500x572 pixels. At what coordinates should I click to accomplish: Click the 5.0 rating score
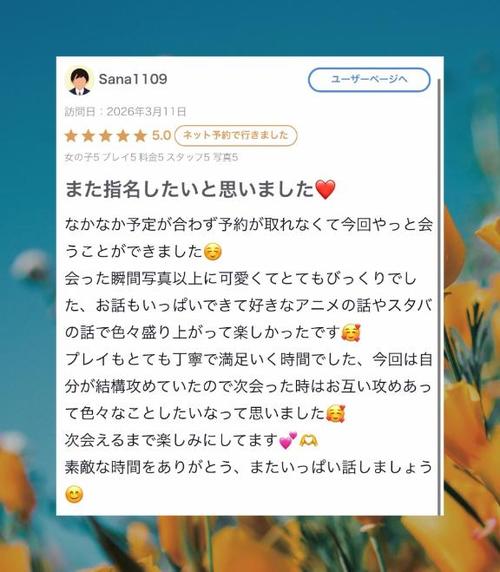pyautogui.click(x=161, y=136)
